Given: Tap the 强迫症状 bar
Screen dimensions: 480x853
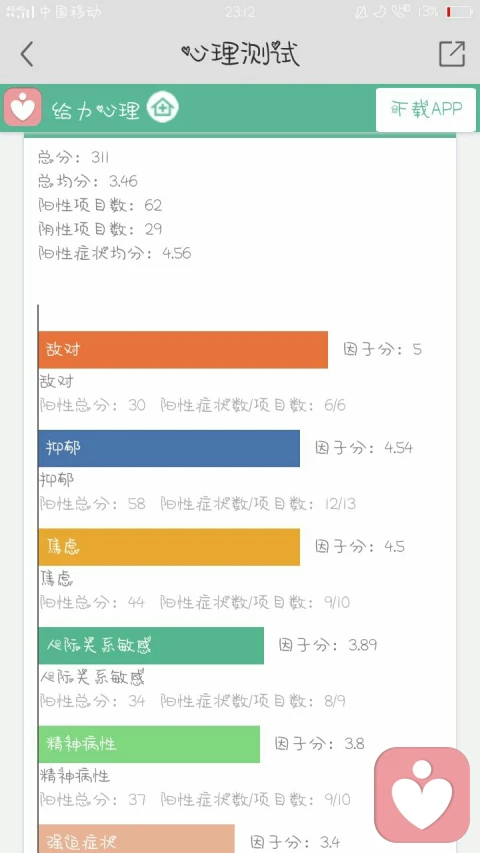Looking at the screenshot, I should (x=137, y=839).
